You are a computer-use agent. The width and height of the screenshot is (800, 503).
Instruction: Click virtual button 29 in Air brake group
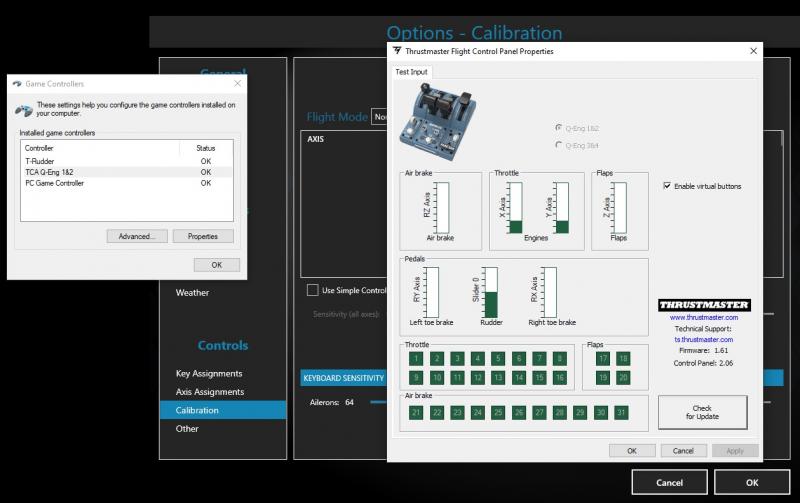tap(580, 413)
